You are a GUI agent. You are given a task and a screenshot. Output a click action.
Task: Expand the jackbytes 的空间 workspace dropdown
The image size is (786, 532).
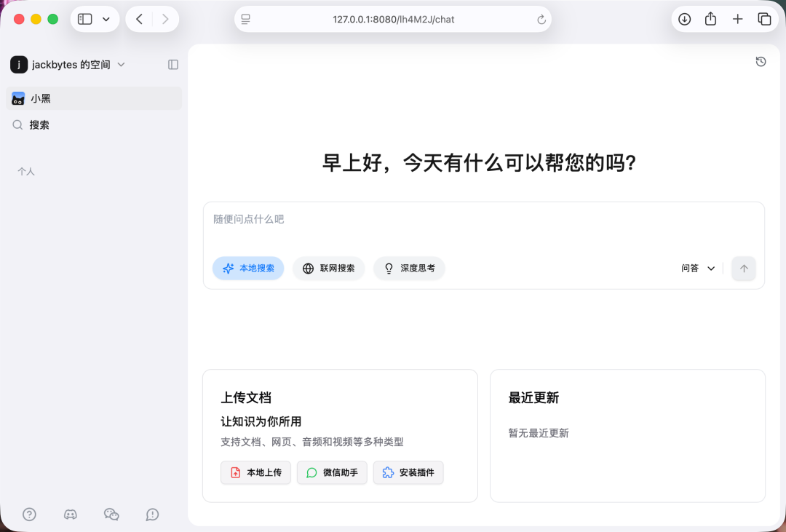(x=121, y=65)
